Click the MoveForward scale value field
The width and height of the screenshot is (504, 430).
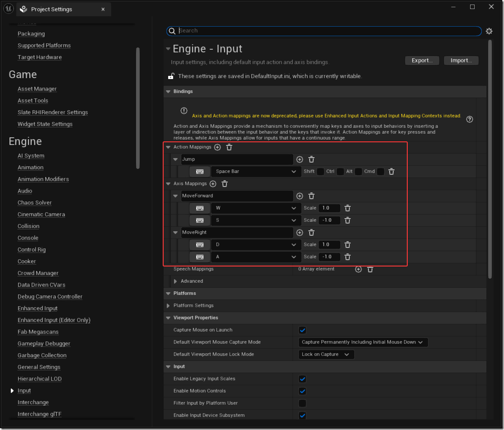[x=329, y=208]
